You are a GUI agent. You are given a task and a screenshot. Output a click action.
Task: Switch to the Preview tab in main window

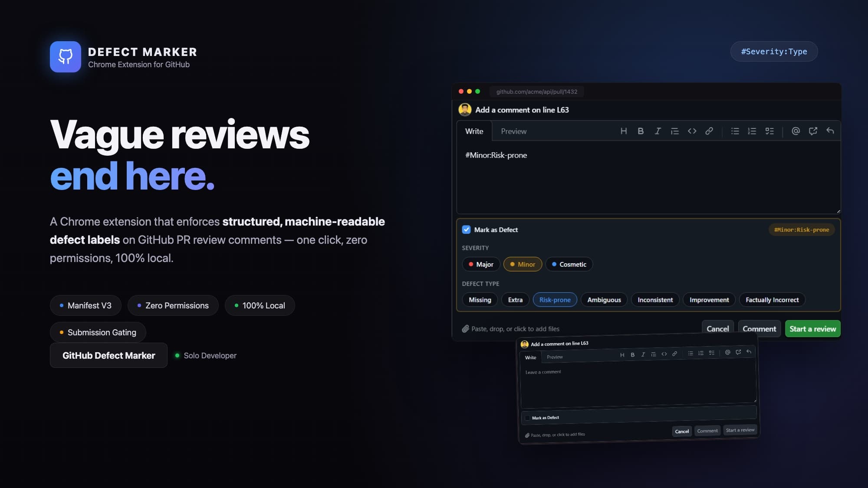(514, 131)
